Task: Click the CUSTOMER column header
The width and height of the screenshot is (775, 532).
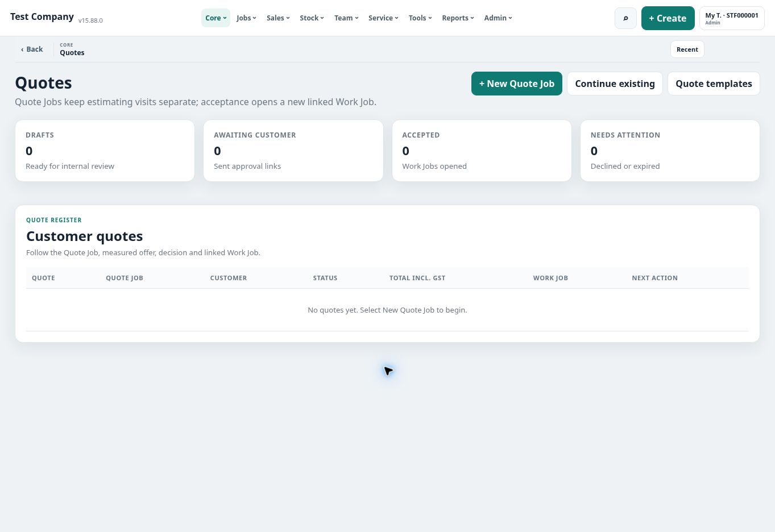Action: point(229,278)
